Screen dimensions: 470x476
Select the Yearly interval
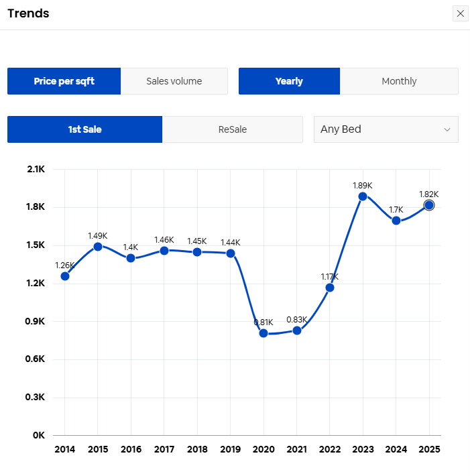coord(289,81)
